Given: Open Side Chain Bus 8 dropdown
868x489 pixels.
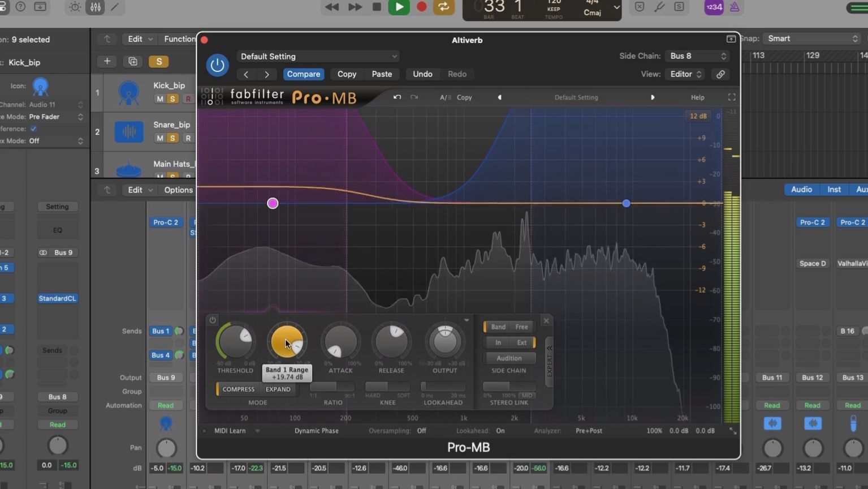Looking at the screenshot, I should pos(697,56).
